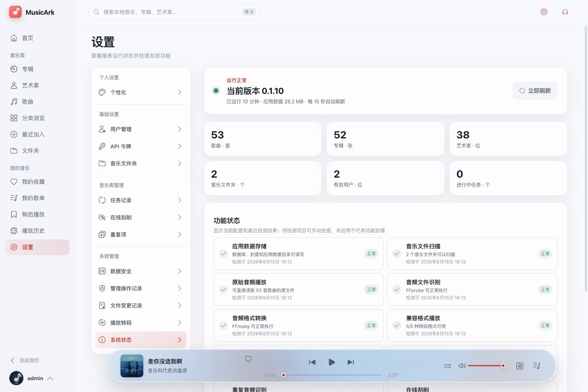The width and height of the screenshot is (588, 392).
Task: Click 正常 badge on 音频格式转换
Action: click(371, 325)
